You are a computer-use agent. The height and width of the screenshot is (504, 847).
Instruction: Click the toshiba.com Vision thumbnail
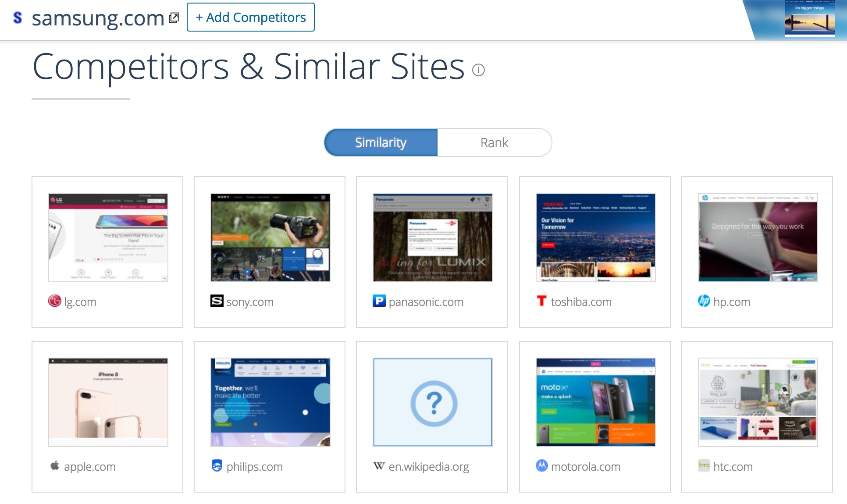tap(596, 238)
